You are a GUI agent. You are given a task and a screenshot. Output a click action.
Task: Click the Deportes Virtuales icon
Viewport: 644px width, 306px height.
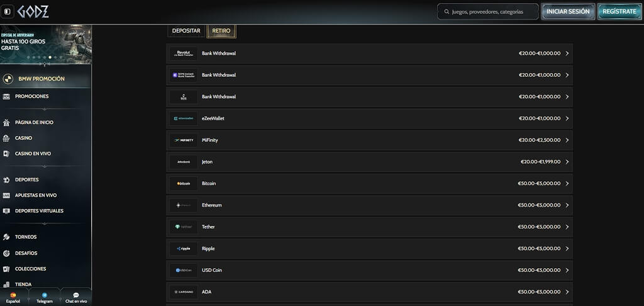[6, 211]
